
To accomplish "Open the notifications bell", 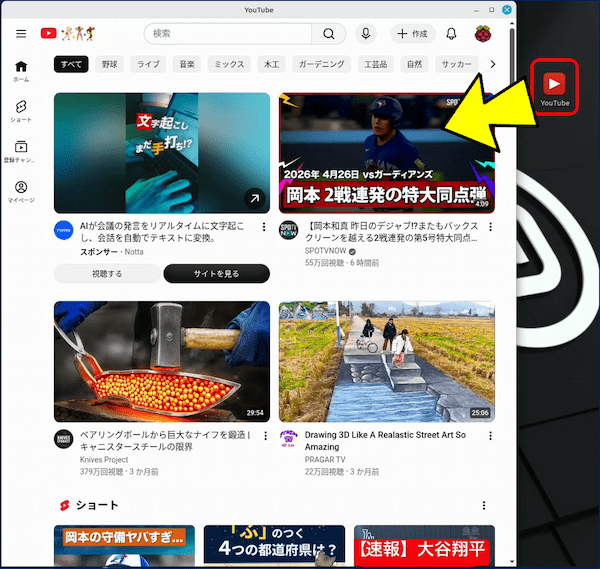I will pos(452,34).
